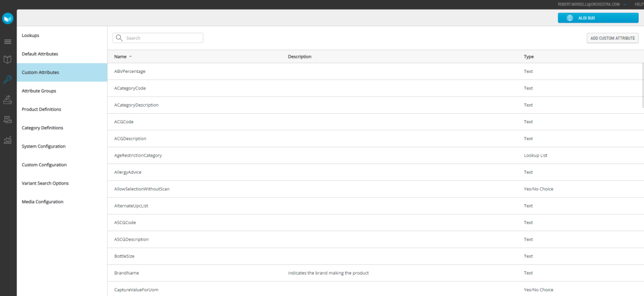Expand the user account dropdown arrow

click(625, 4)
